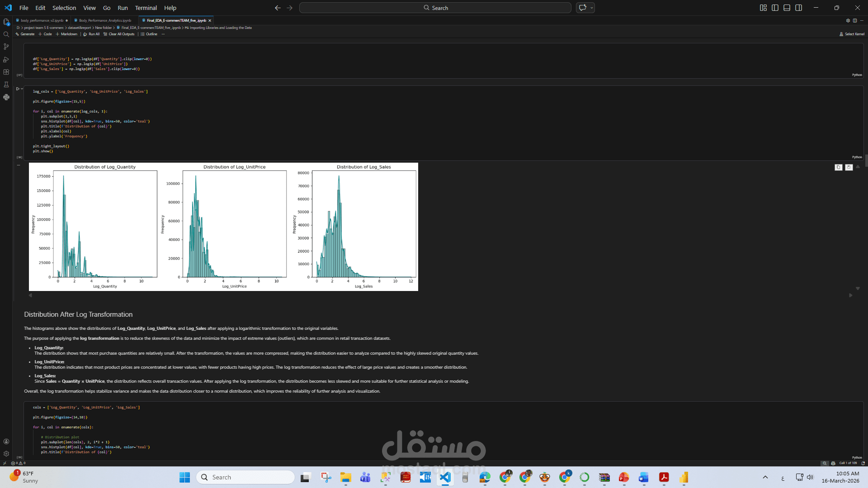
Task: Click the Windows taskbar Search field
Action: click(x=245, y=477)
